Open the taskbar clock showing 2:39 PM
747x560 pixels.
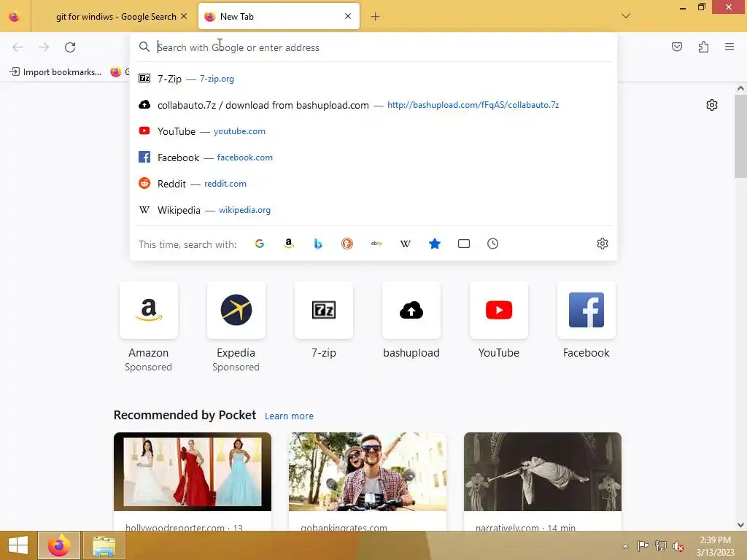click(715, 545)
